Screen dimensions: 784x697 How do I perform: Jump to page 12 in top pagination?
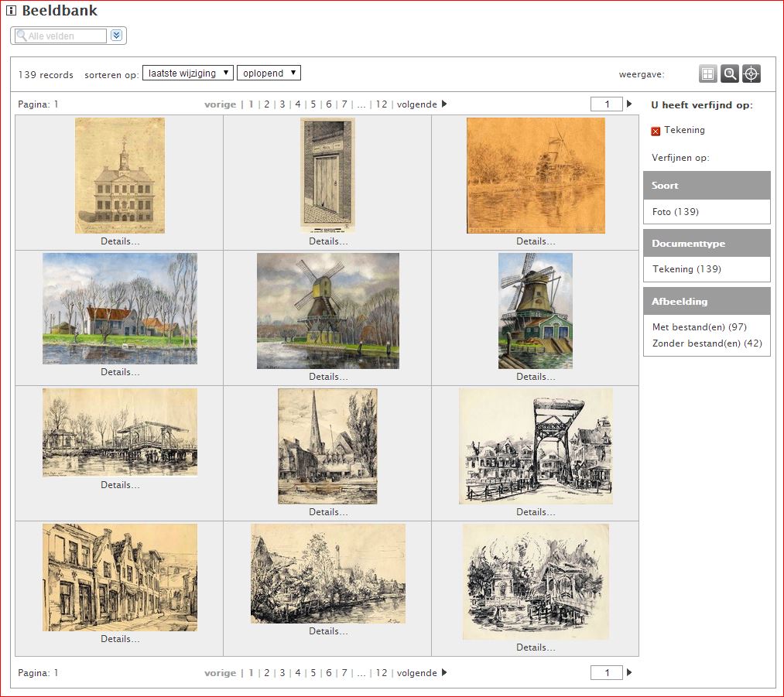(x=381, y=104)
